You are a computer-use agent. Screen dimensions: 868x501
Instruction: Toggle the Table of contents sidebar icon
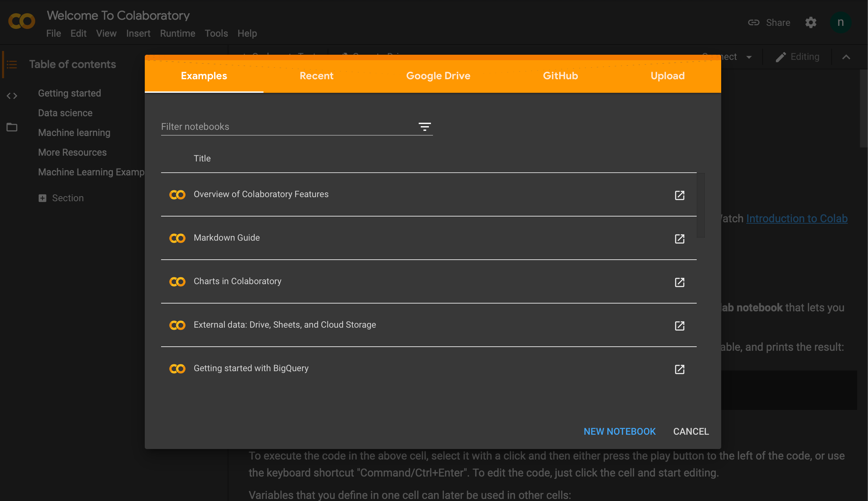tap(12, 64)
